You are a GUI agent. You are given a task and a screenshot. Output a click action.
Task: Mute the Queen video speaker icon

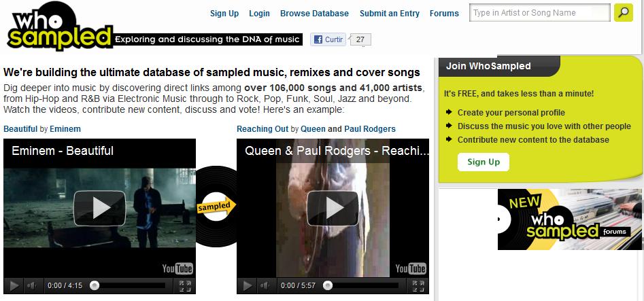coord(265,285)
